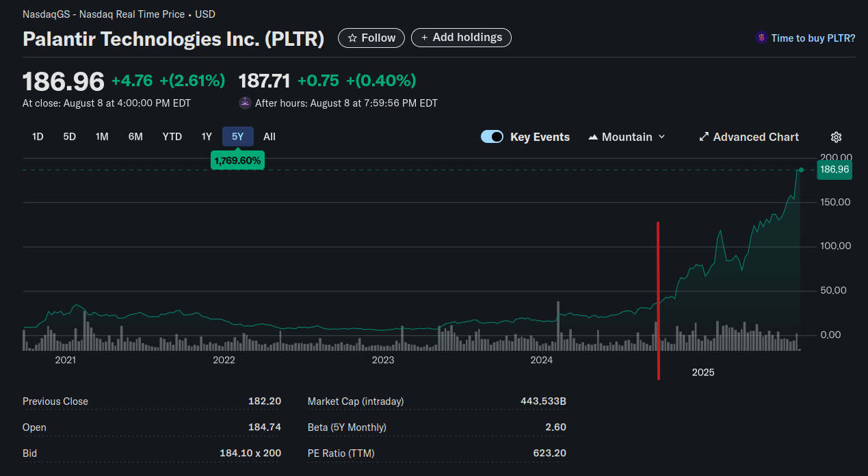Select the 5D range tab
The image size is (868, 476).
[70, 137]
